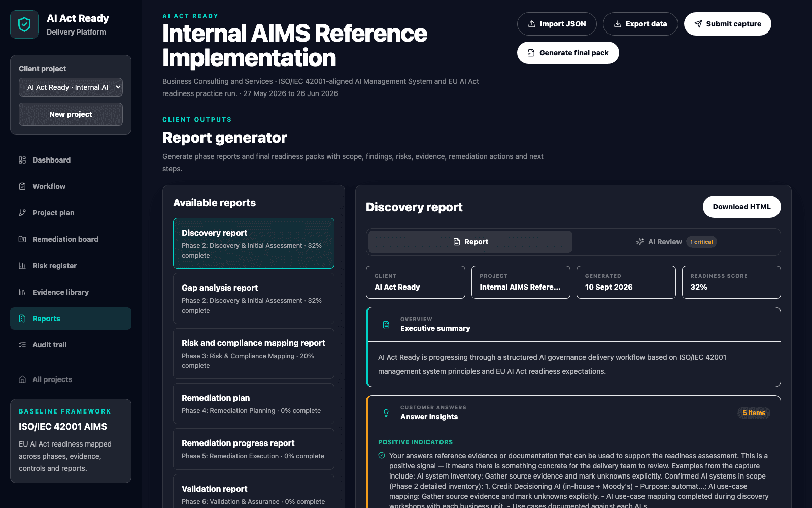Viewport: 812px width, 508px height.
Task: Click the Download HTML button
Action: 741,207
